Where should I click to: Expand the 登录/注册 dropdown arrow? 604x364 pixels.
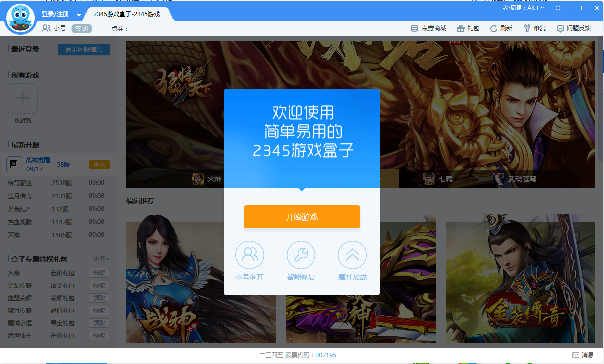(x=79, y=15)
